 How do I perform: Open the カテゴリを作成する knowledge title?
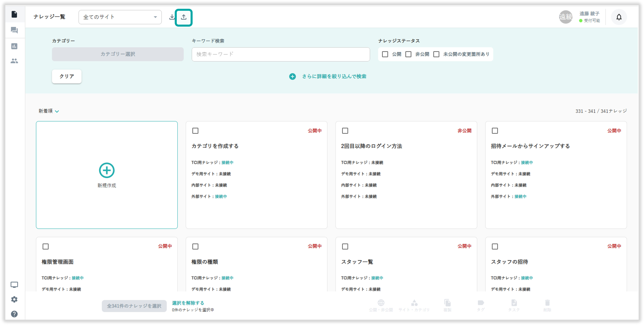(215, 146)
